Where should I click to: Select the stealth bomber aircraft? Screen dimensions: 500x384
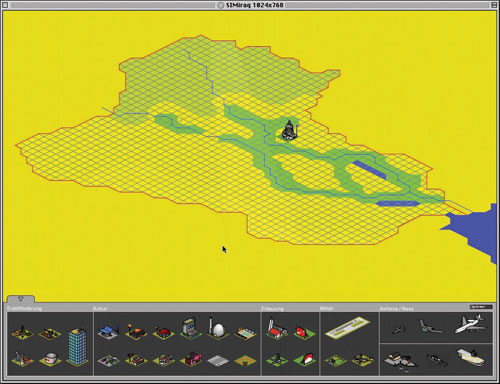pos(430,327)
